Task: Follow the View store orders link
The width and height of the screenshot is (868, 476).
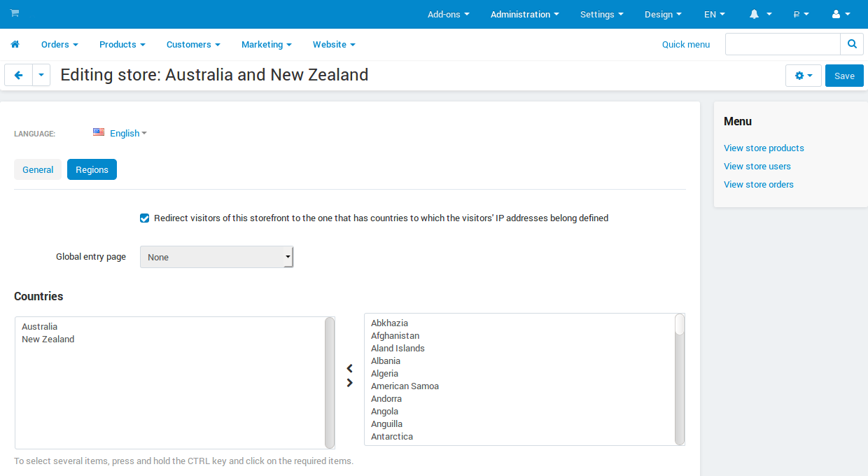Action: [759, 184]
